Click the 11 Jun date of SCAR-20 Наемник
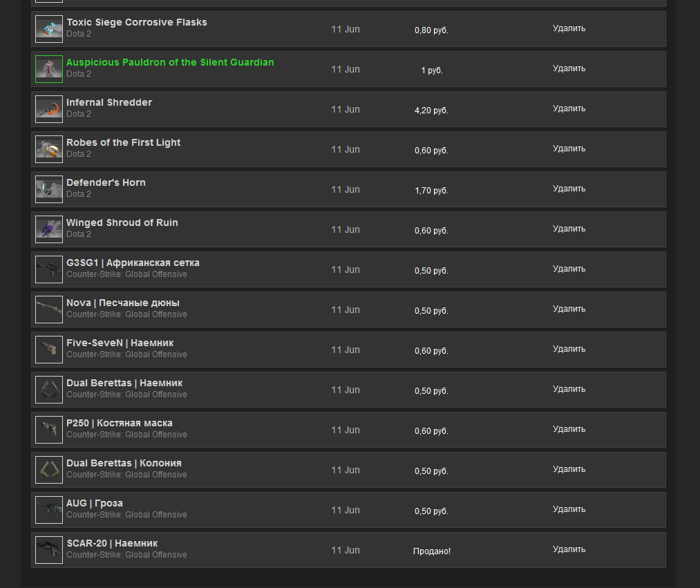Viewport: 700px width, 588px height. tap(346, 550)
